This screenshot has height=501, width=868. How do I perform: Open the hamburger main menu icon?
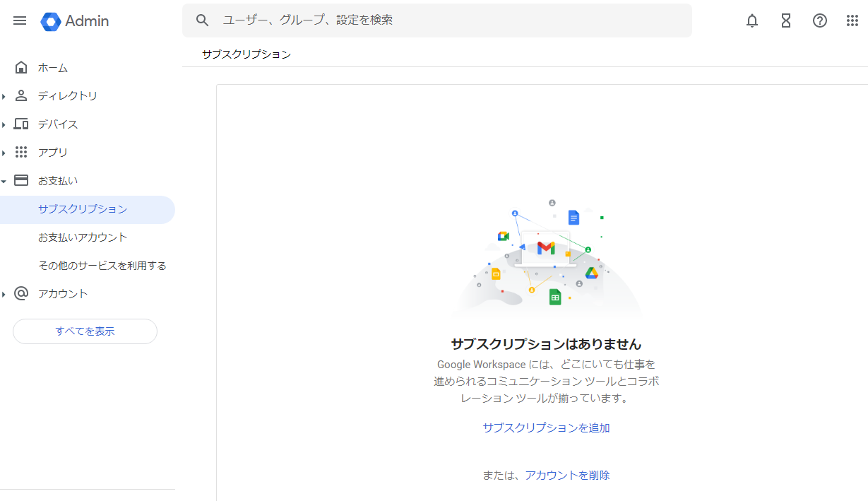pyautogui.click(x=20, y=20)
